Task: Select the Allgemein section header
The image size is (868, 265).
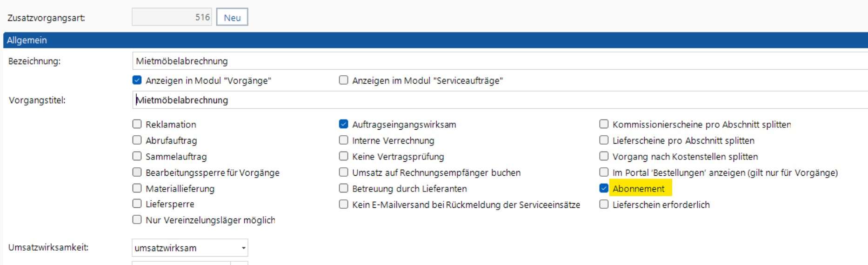Action: (27, 40)
